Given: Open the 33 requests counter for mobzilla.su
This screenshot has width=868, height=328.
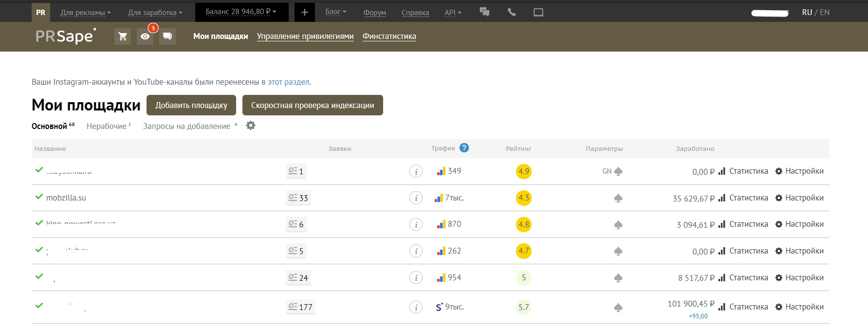Looking at the screenshot, I should point(298,198).
